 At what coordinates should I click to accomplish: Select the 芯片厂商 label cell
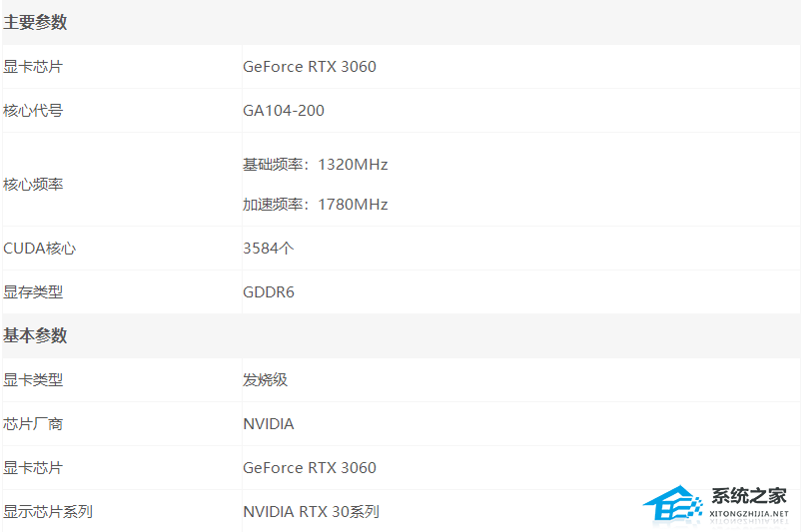33,424
